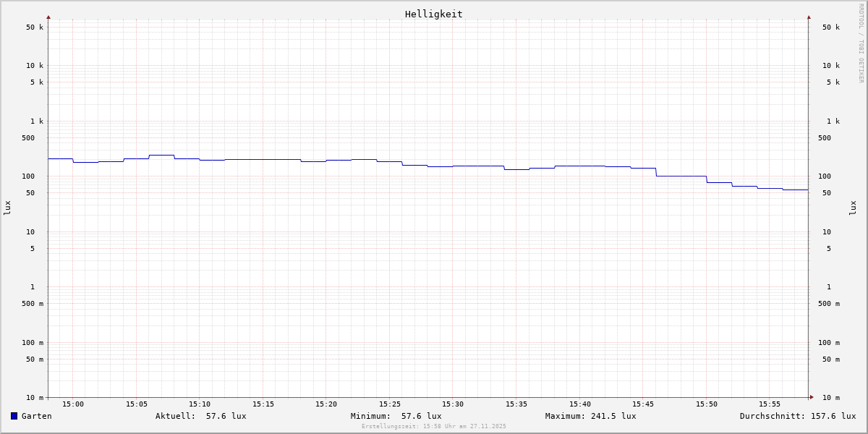Click the Helligkeit chart title
Image resolution: width=868 pixels, height=434 pixels.
click(x=433, y=14)
